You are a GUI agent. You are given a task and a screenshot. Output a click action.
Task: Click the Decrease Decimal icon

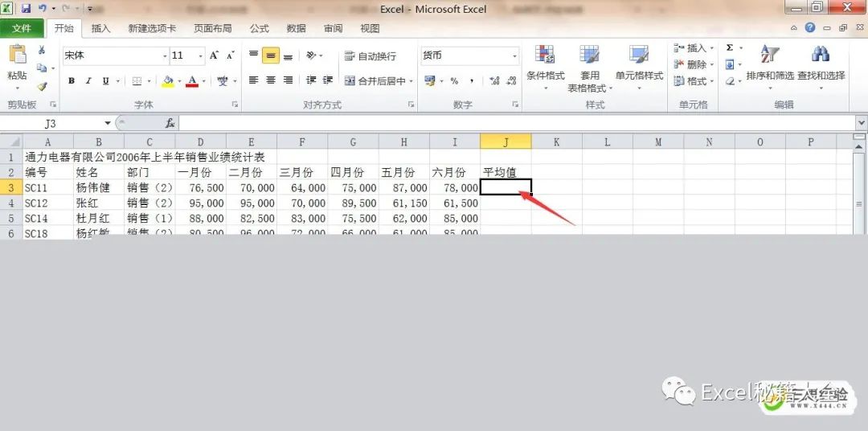click(511, 81)
